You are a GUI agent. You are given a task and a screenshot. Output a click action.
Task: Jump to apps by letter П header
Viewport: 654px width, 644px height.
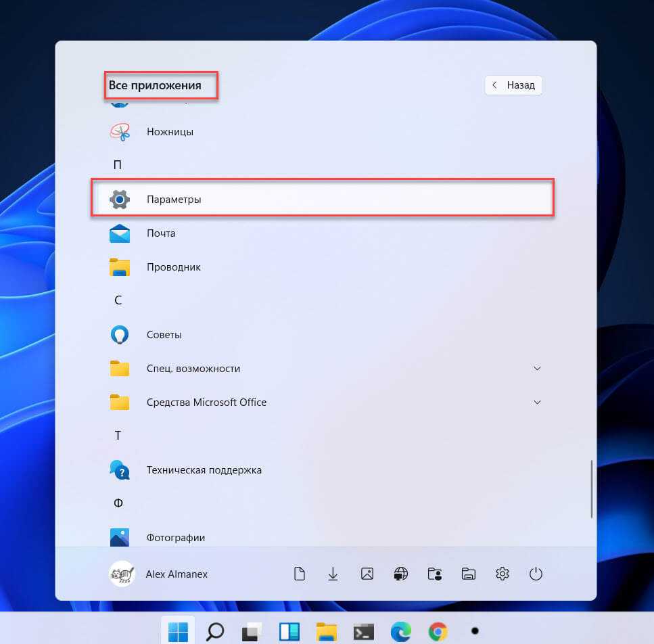click(x=118, y=165)
